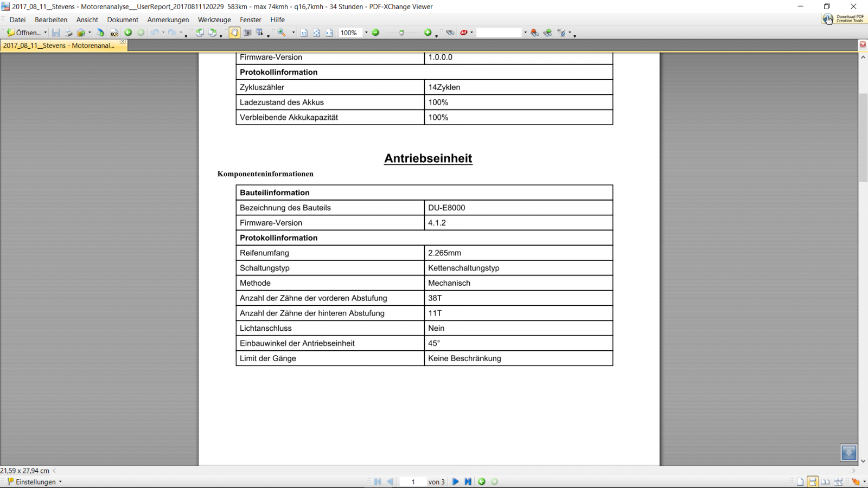Open the Ansicht menu
Viewport: 868px width, 488px height.
point(87,20)
